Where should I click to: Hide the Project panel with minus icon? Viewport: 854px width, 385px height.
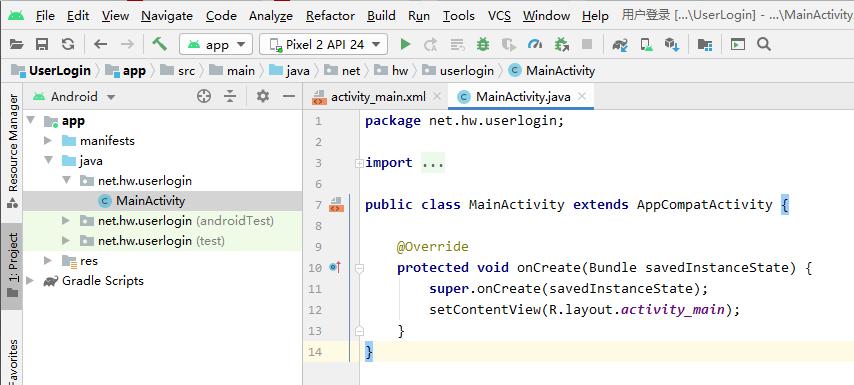289,97
